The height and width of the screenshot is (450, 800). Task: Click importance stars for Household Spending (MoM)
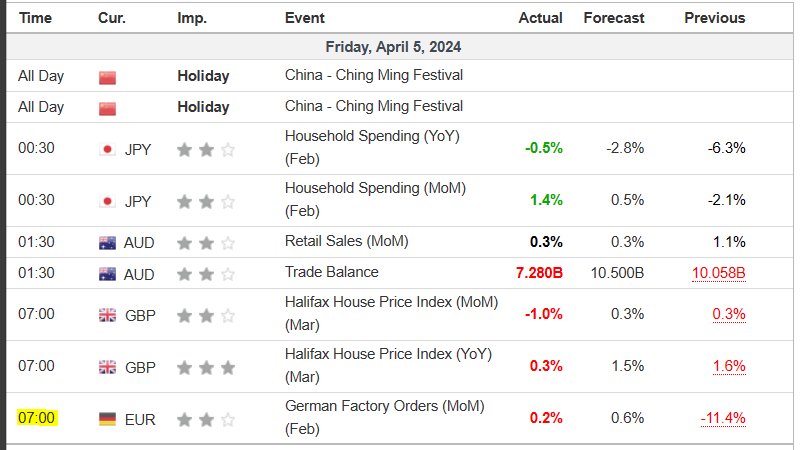tap(206, 201)
